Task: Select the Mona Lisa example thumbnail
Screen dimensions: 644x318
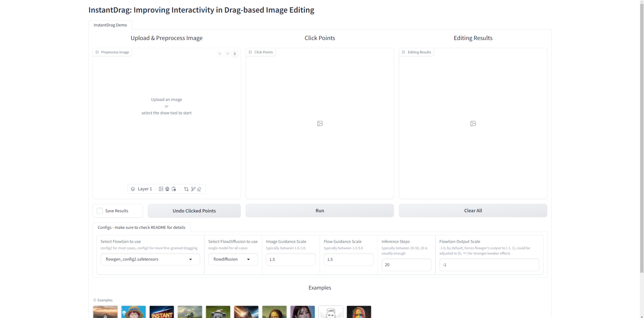Action: click(274, 312)
